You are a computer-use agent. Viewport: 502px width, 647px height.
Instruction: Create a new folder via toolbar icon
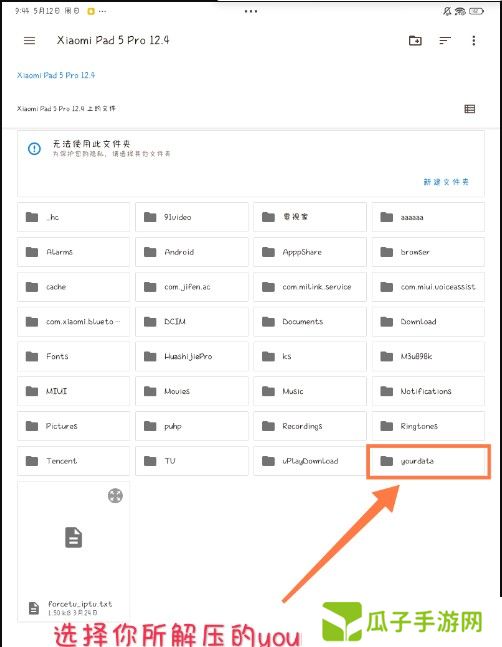click(x=415, y=40)
